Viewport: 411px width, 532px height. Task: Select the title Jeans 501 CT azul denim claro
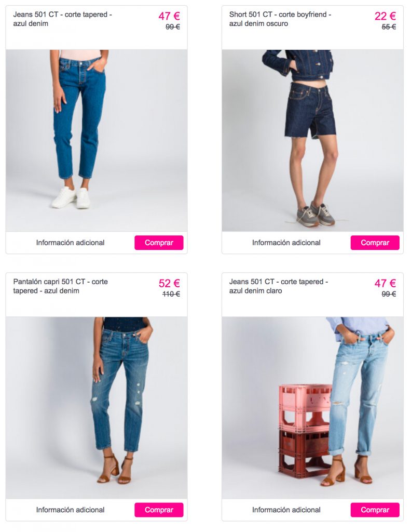pos(279,286)
